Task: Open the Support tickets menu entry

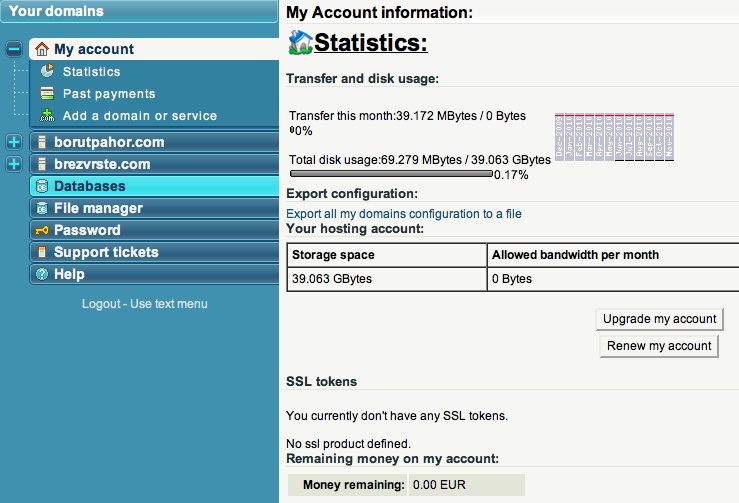Action: pyautogui.click(x=106, y=252)
